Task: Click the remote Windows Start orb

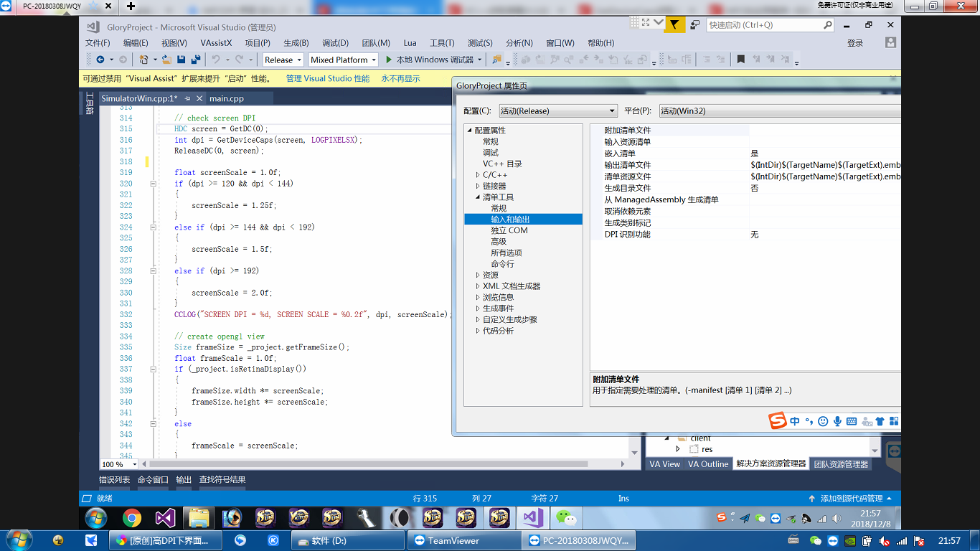Action: (95, 517)
